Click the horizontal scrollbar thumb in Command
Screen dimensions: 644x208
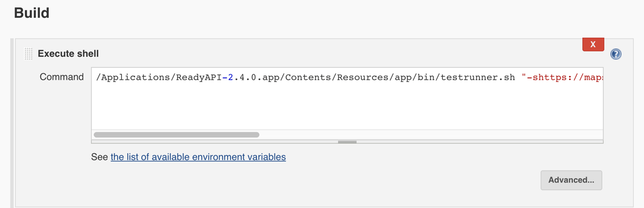point(176,135)
